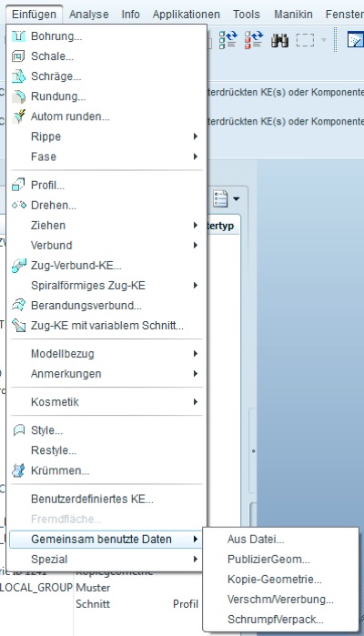Select the Krümmen warp icon

pyautogui.click(x=19, y=470)
